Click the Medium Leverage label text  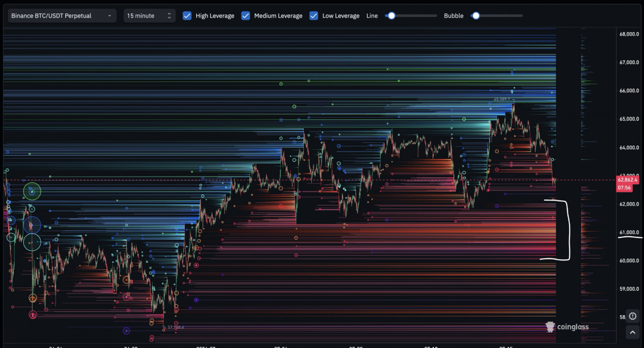coord(278,16)
